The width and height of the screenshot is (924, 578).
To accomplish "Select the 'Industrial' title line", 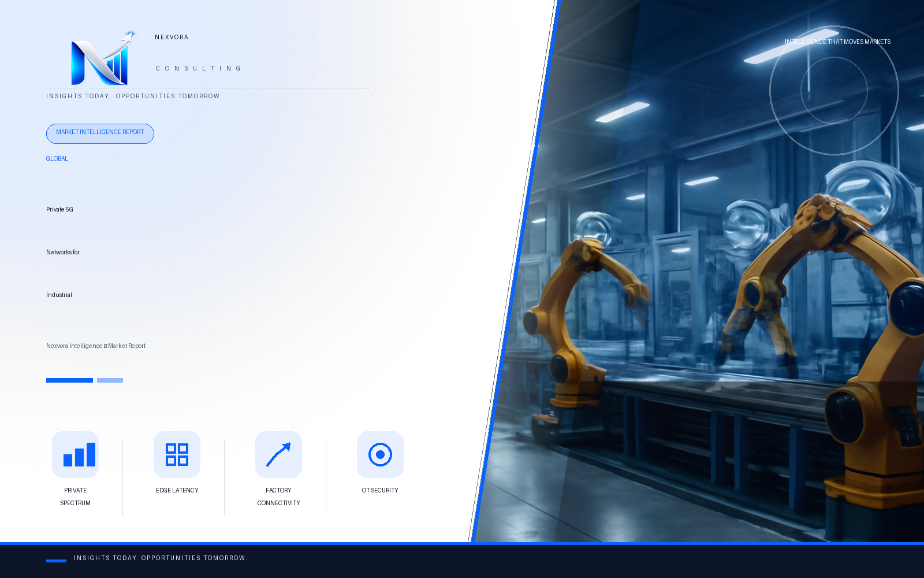I will (x=59, y=295).
